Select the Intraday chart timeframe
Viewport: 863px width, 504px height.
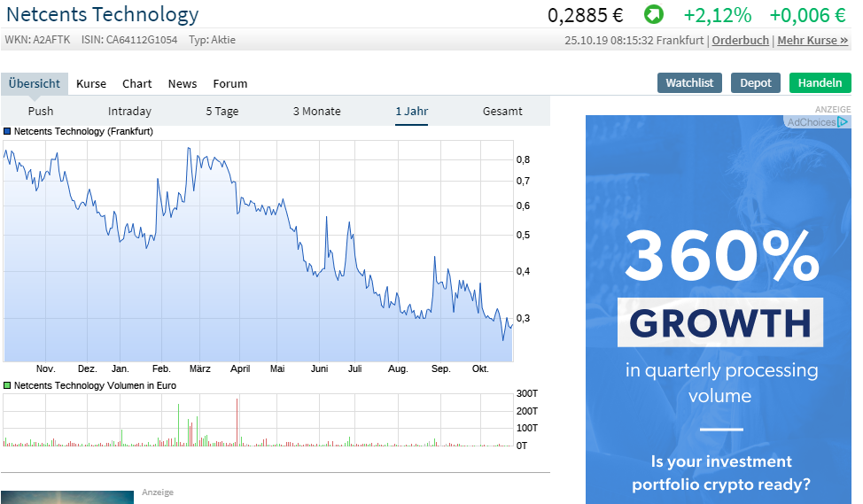click(129, 111)
